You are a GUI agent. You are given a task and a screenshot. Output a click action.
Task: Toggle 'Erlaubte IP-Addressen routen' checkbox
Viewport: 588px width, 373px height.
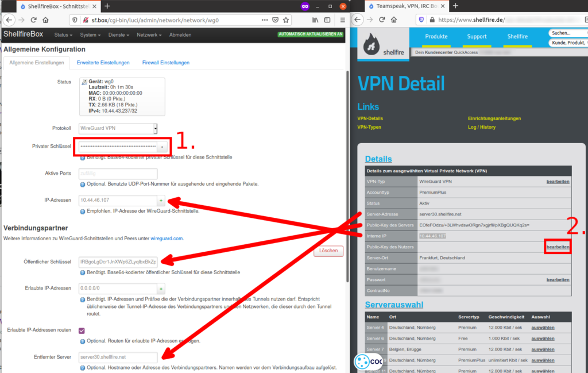point(82,330)
